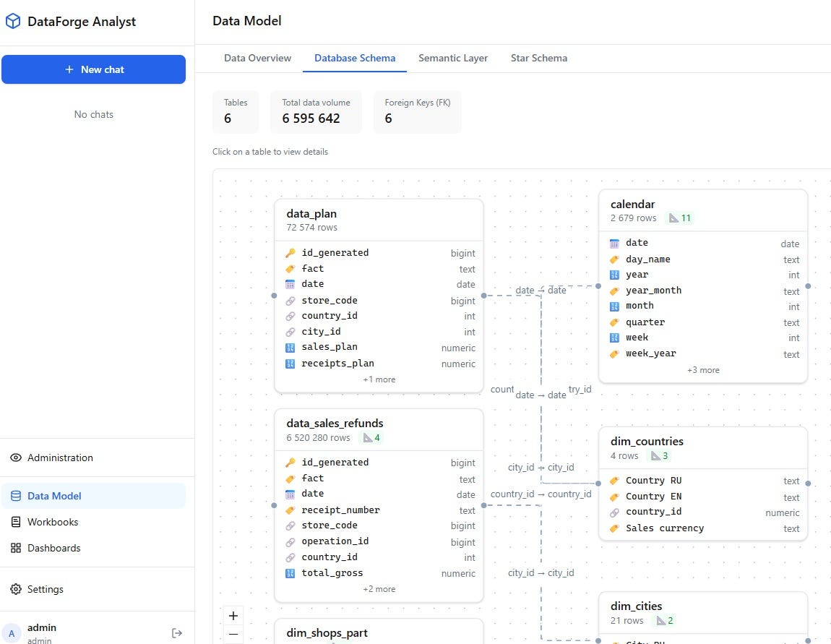Click the logout icon next to admin
The image size is (831, 644).
click(x=177, y=633)
